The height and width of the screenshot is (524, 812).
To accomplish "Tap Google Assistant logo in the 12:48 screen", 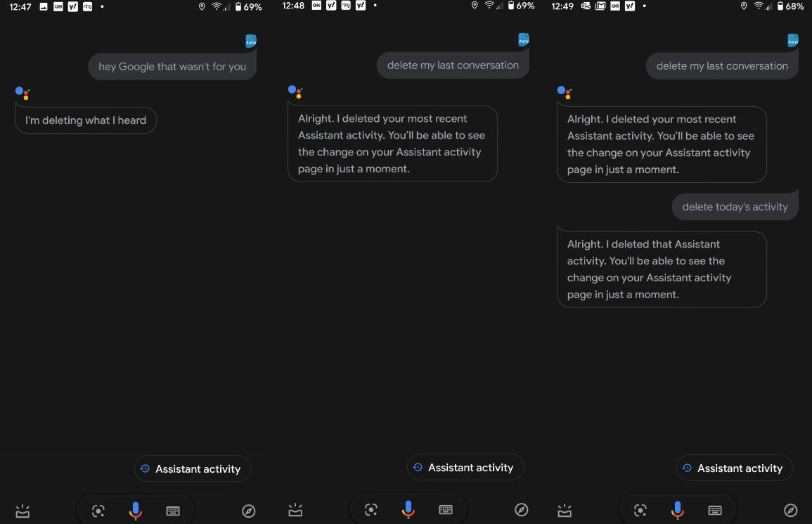I will pyautogui.click(x=295, y=92).
